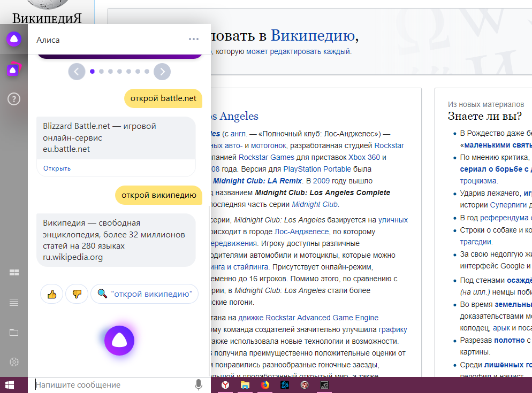
Task: Click the thumbs down feedback button
Action: [77, 294]
